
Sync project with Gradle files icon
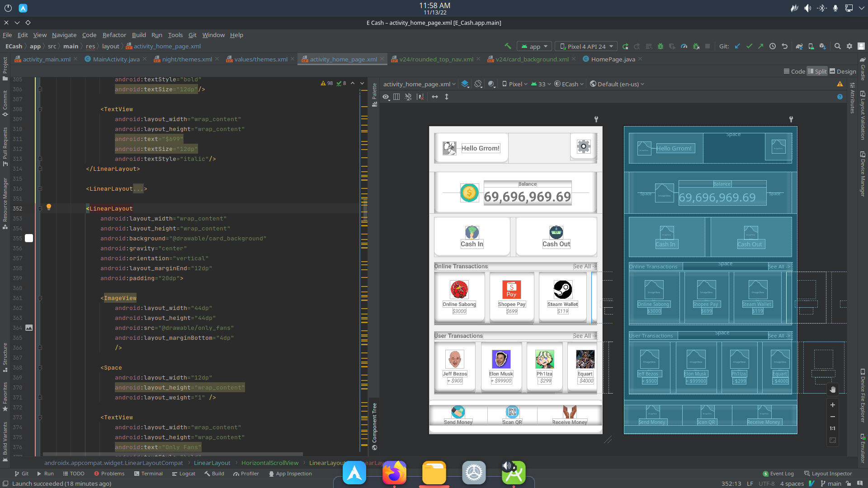point(799,46)
